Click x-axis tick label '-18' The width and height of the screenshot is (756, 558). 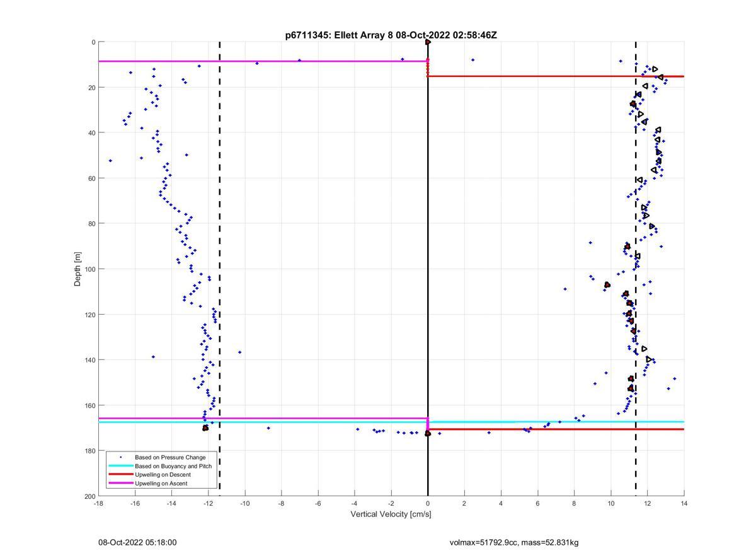[x=98, y=504]
